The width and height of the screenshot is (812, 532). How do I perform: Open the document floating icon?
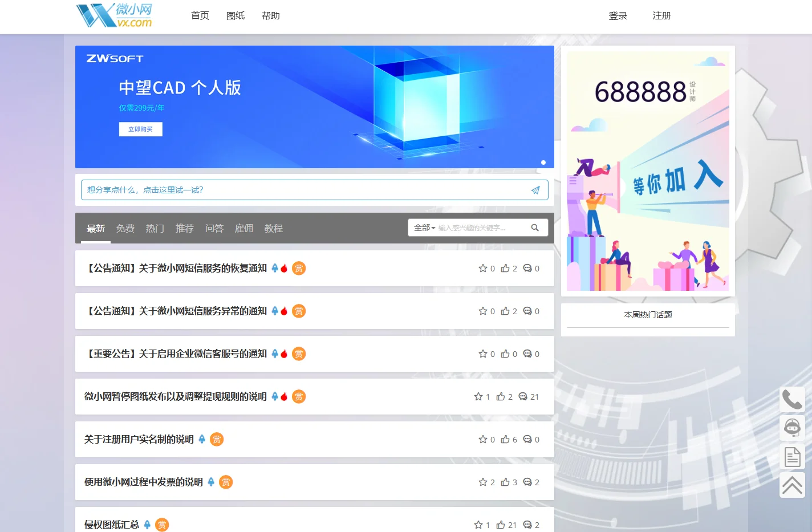coord(792,457)
